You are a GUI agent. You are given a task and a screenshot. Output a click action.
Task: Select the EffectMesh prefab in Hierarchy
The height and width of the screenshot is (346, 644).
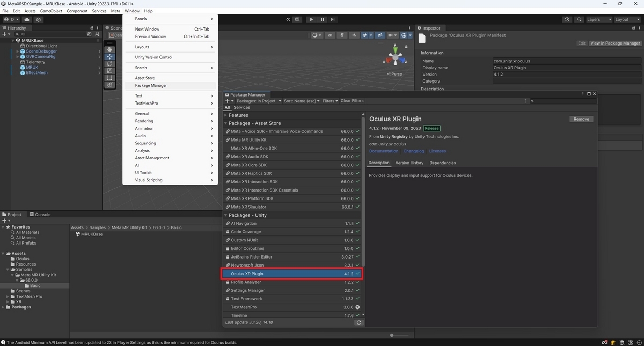pos(36,73)
